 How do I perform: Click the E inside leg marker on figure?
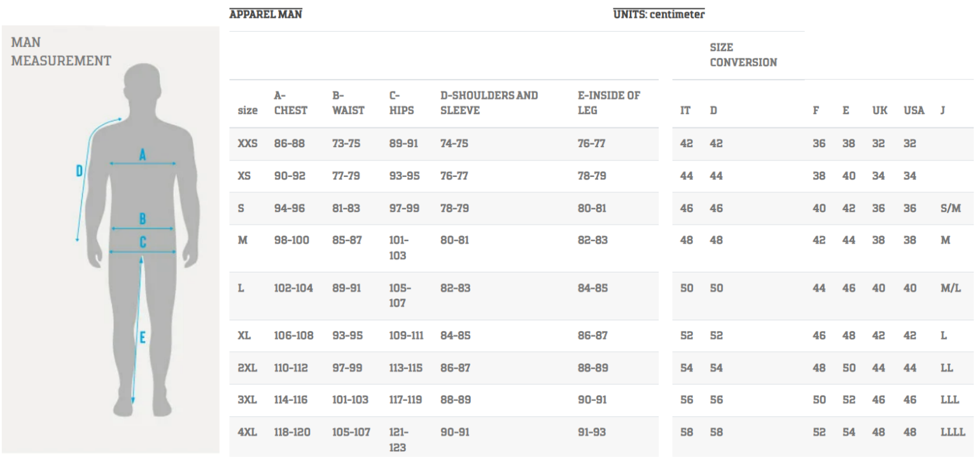pos(143,338)
